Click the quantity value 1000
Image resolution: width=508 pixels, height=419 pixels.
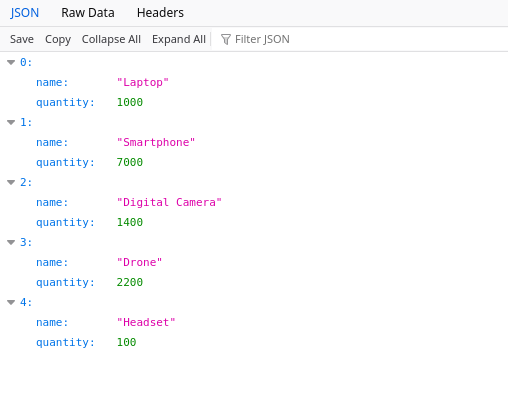tap(130, 102)
